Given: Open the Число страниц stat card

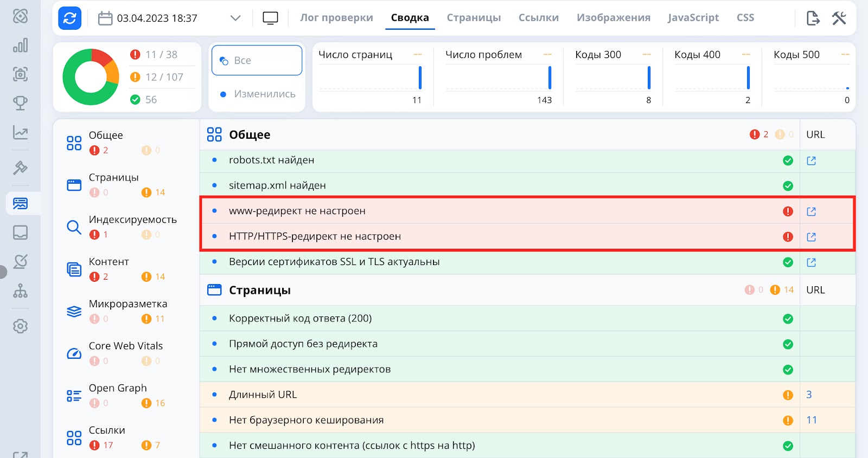Looking at the screenshot, I should (370, 77).
